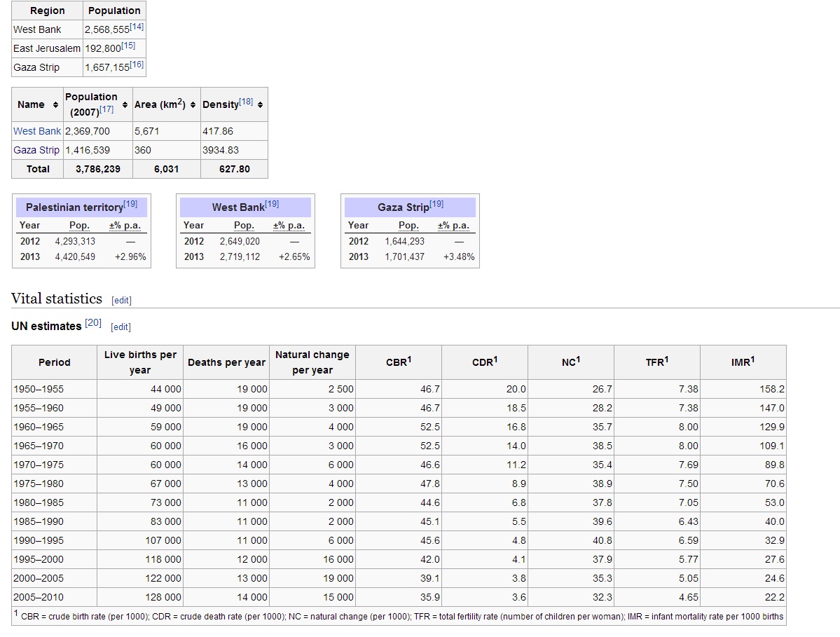Edit the UN estimates subsection
Viewport: 840px width, 637px height.
coord(121,327)
